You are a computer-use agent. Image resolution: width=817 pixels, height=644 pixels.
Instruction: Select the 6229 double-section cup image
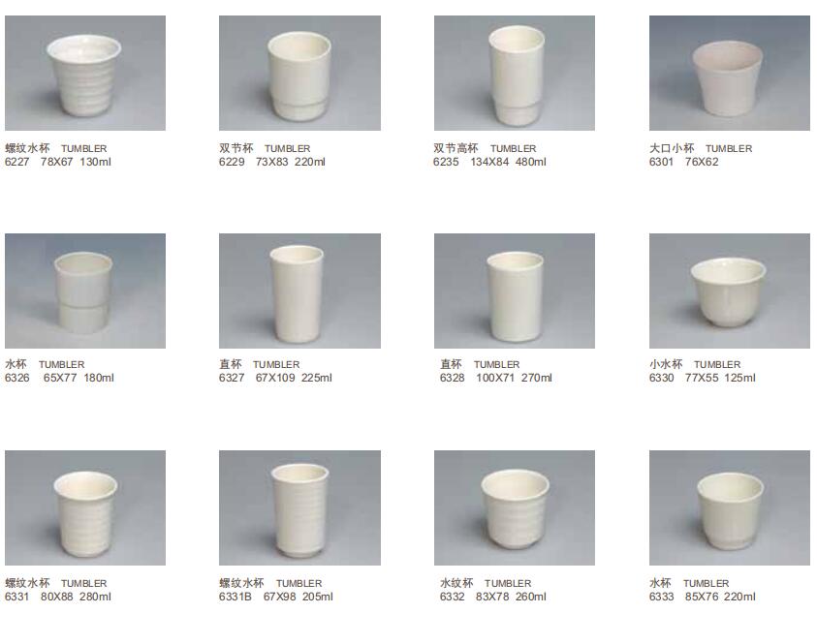(x=299, y=73)
